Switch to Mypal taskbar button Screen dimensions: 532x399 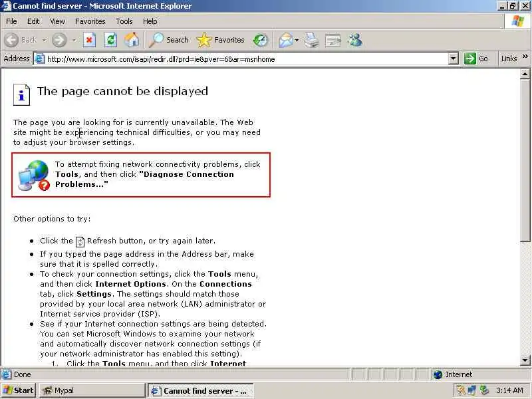(x=92, y=390)
